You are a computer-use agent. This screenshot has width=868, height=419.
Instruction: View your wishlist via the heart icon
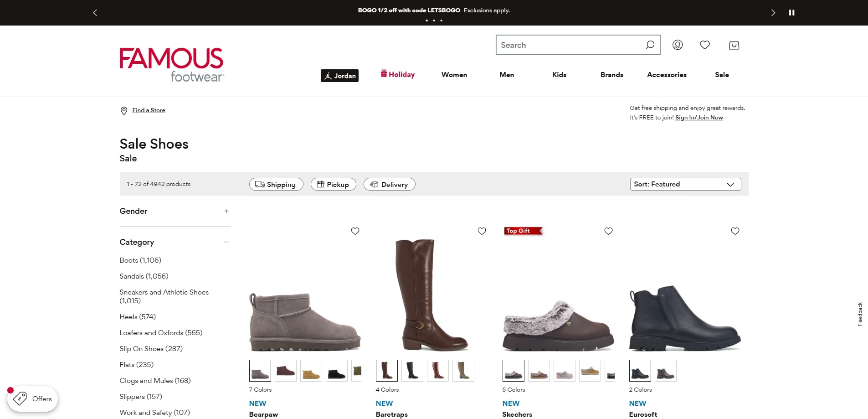click(705, 45)
